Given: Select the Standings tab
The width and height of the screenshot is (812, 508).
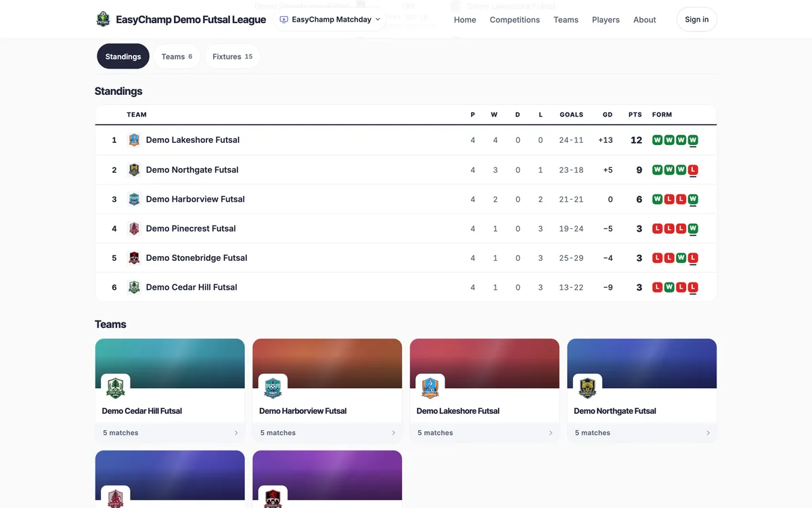Looking at the screenshot, I should pyautogui.click(x=123, y=56).
